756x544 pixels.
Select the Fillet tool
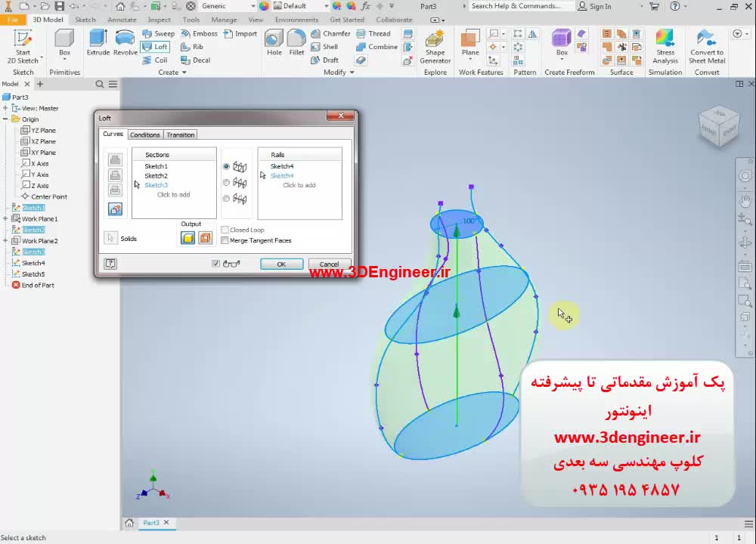[x=296, y=42]
